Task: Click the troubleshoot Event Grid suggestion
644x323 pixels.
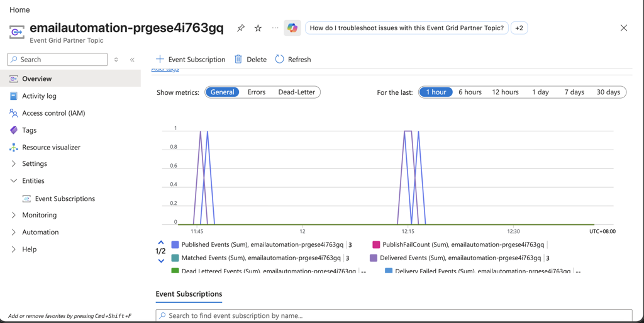Action: pos(407,28)
